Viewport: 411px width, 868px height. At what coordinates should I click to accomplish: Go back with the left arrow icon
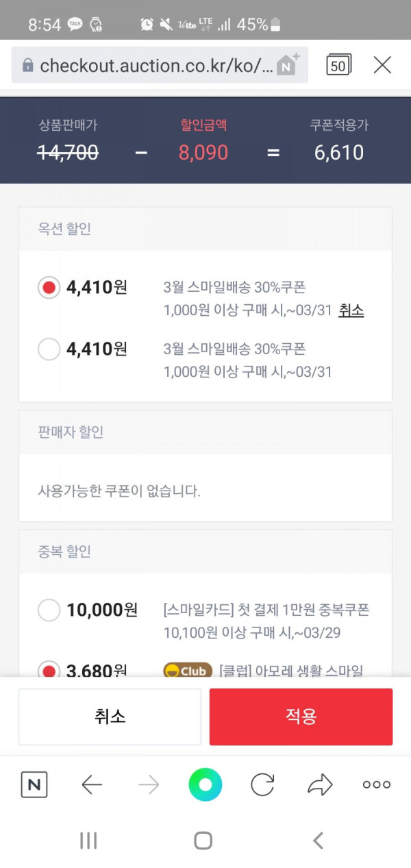pos(92,784)
